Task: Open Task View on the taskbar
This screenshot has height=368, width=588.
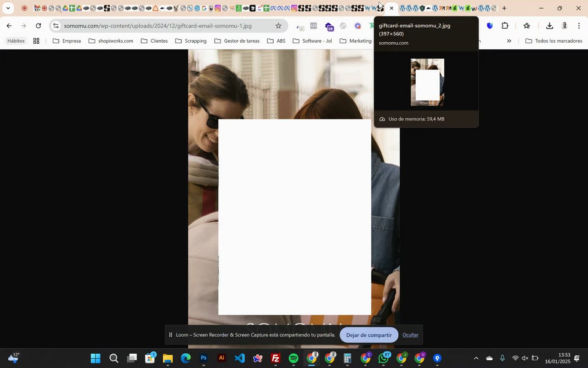Action: [x=132, y=358]
